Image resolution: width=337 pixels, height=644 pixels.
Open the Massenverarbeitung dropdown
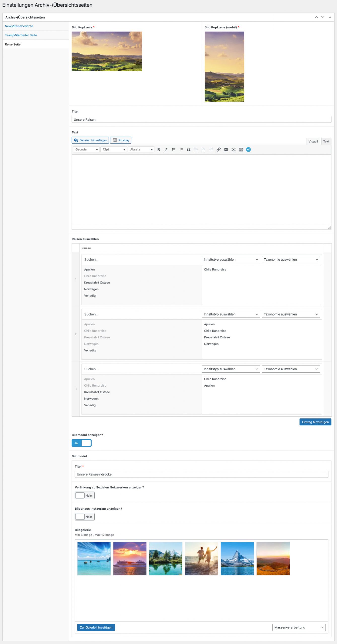pyautogui.click(x=299, y=627)
